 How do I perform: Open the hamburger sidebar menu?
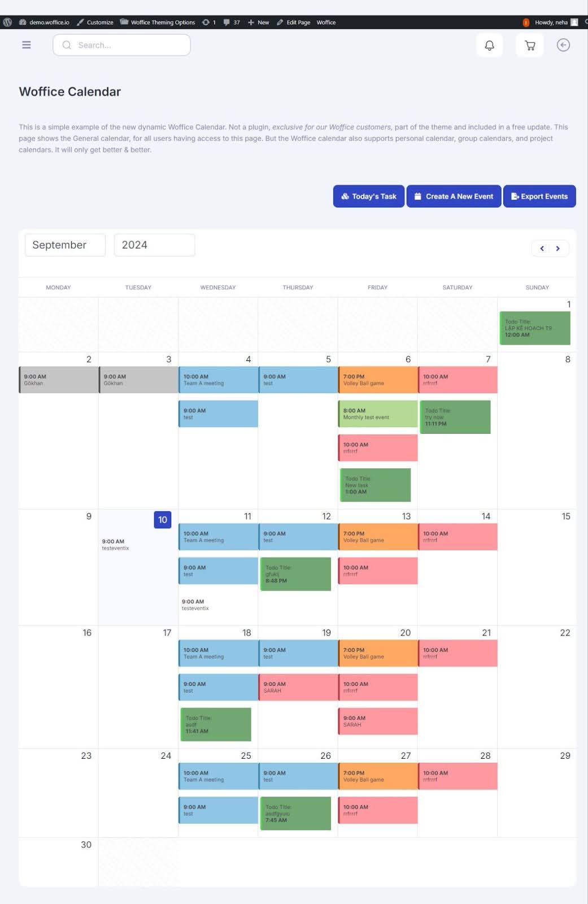tap(26, 45)
